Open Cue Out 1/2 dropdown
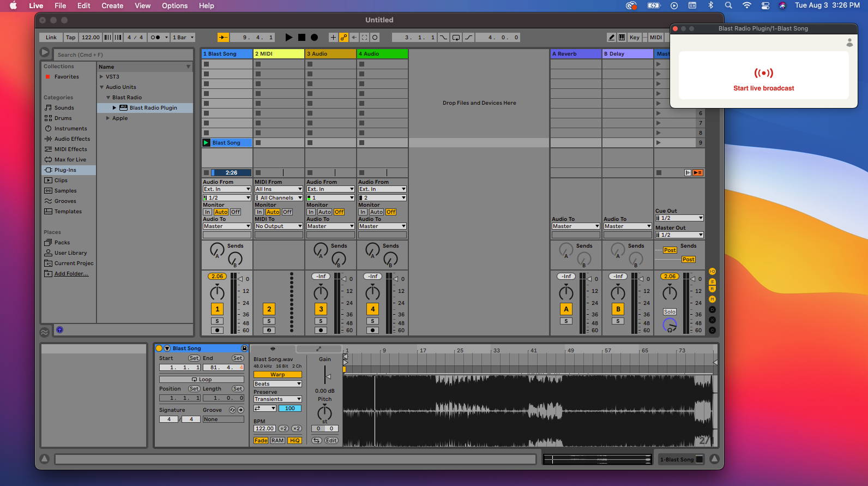 point(679,218)
